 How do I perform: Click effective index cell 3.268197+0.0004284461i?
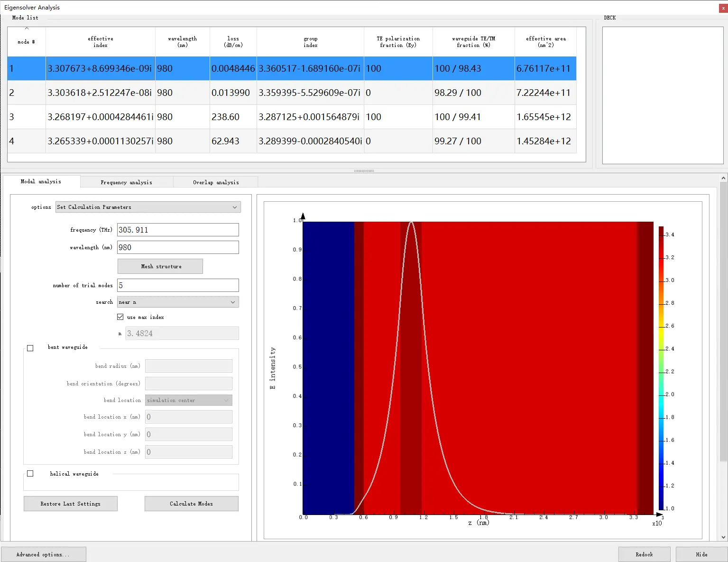[x=101, y=117]
